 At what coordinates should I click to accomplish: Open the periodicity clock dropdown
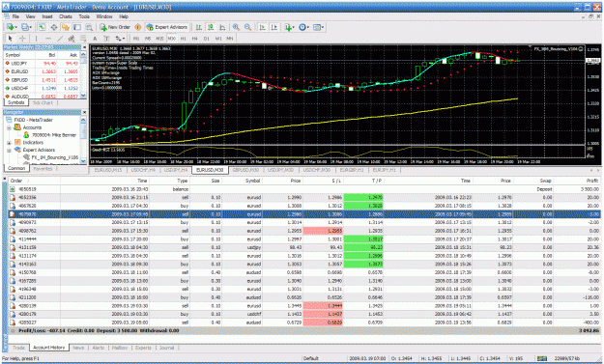point(303,27)
